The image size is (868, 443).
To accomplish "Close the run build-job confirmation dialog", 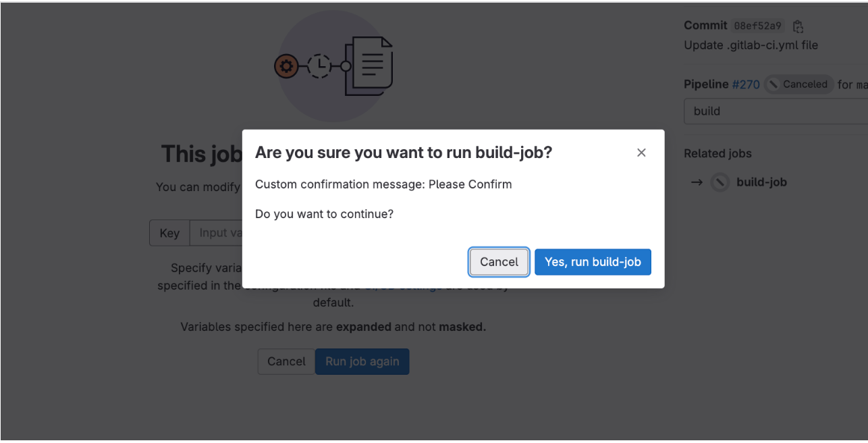I will click(641, 152).
